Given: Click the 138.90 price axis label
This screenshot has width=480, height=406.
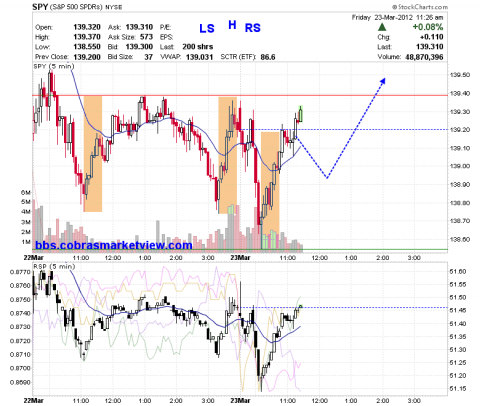Looking at the screenshot, I should pyautogui.click(x=460, y=184).
